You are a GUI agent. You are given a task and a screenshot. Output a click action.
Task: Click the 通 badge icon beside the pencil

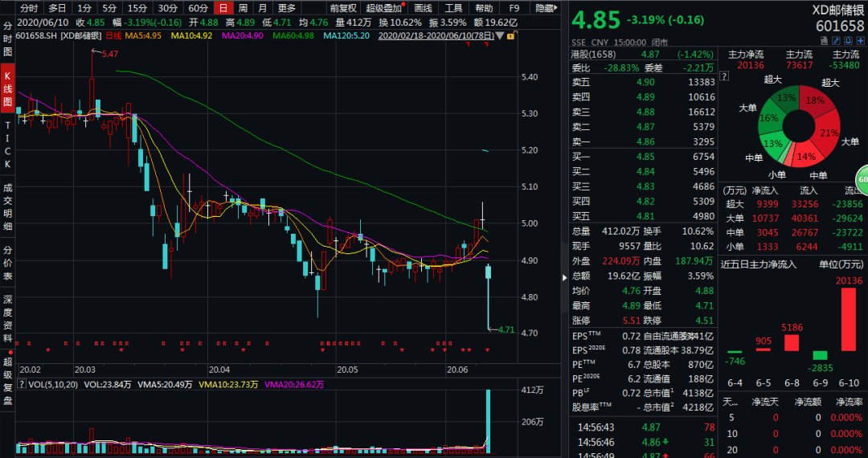[824, 41]
